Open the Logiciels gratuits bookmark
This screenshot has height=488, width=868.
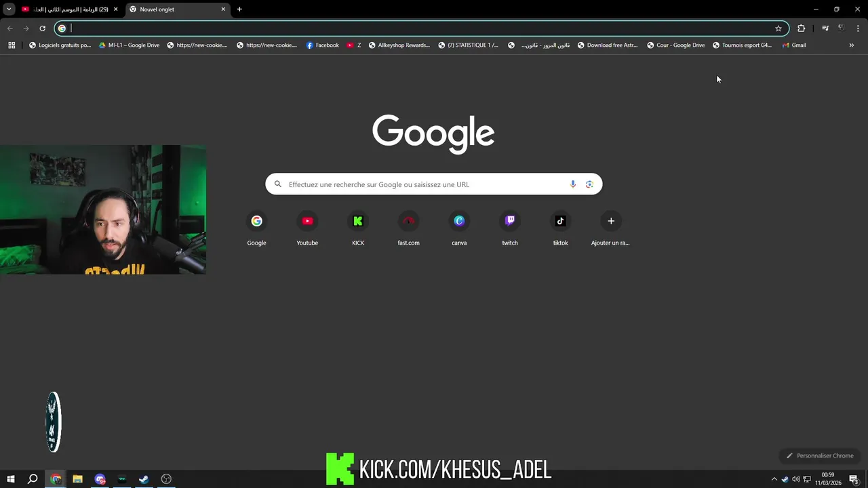coord(60,45)
